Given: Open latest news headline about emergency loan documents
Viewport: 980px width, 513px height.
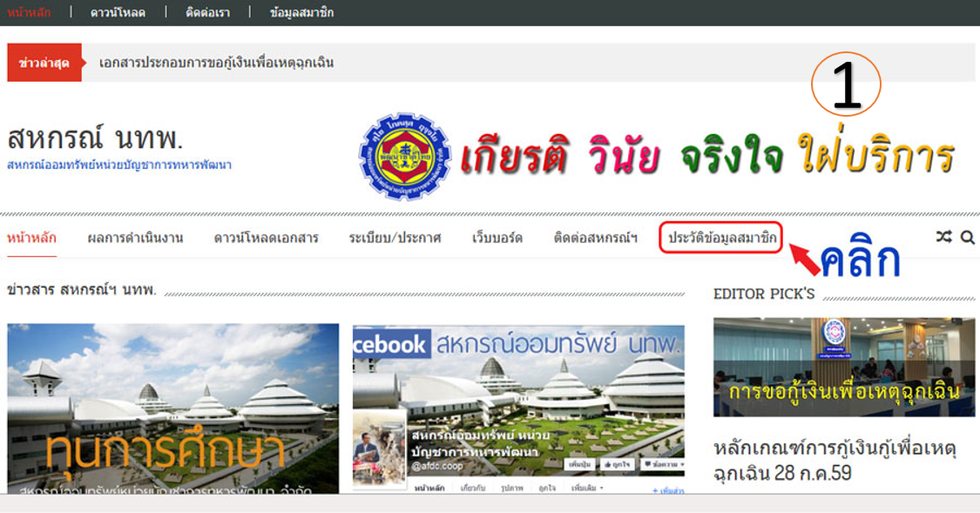Looking at the screenshot, I should (x=216, y=63).
